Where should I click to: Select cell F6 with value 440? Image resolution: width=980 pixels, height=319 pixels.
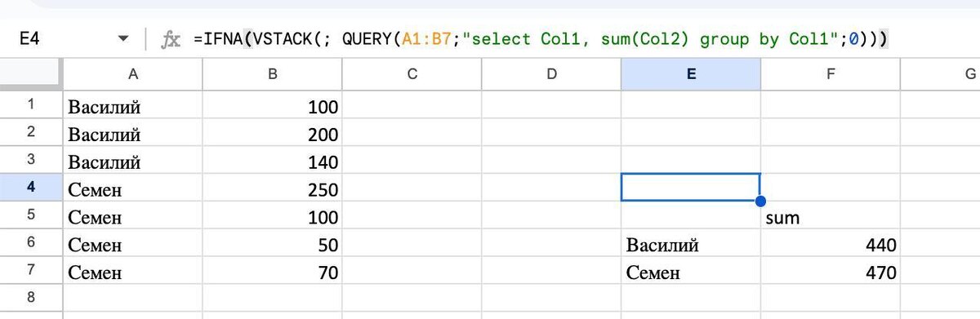pos(831,245)
